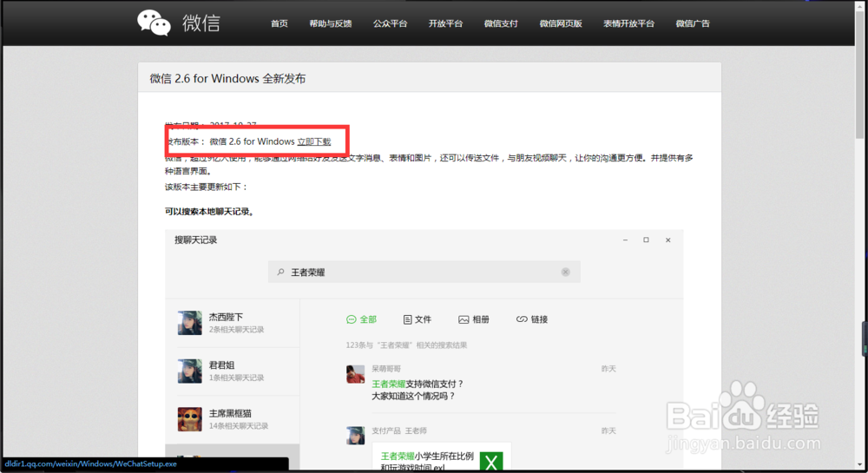Open the 王者荣耀支持微信支付 message result

(x=418, y=390)
